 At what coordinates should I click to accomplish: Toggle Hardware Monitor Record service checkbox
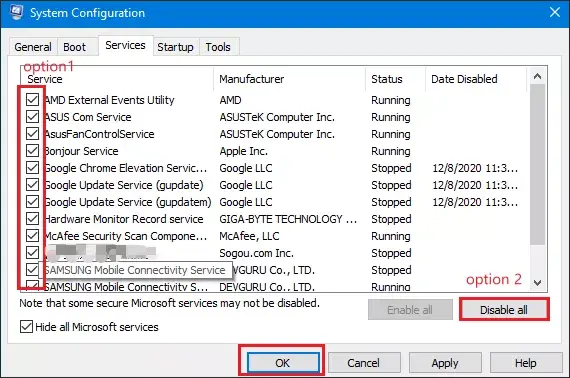pyautogui.click(x=32, y=218)
